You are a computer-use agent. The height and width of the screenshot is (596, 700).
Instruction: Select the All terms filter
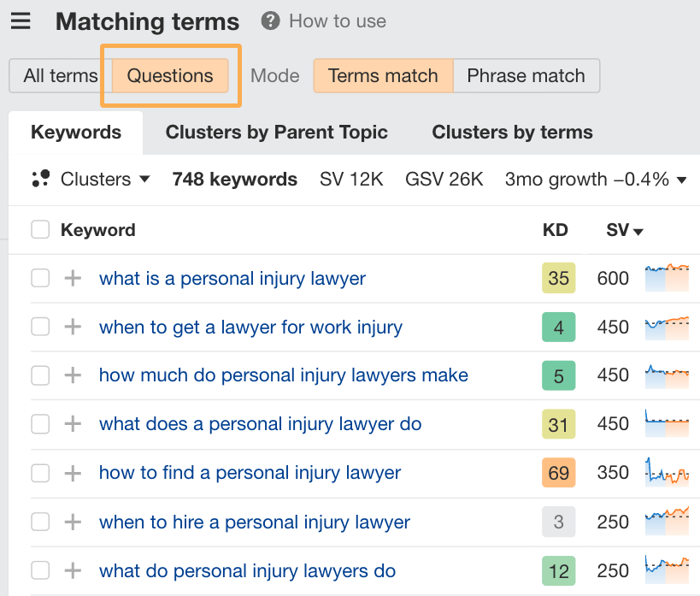57,76
